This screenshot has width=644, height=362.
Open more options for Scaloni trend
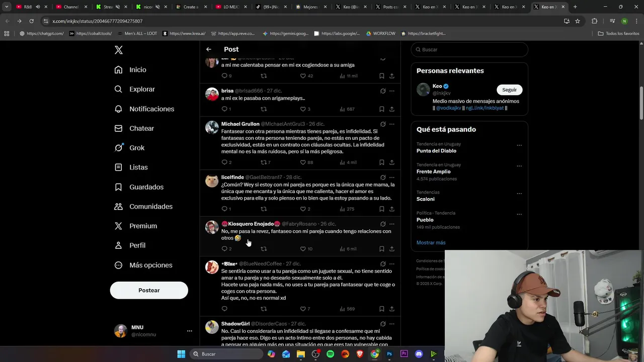[x=519, y=194]
